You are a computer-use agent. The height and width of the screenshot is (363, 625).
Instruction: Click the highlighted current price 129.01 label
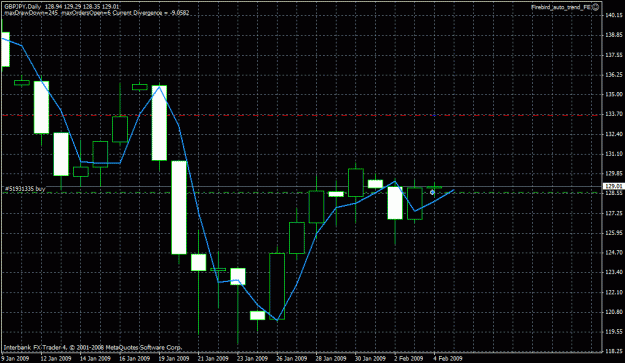pos(613,186)
